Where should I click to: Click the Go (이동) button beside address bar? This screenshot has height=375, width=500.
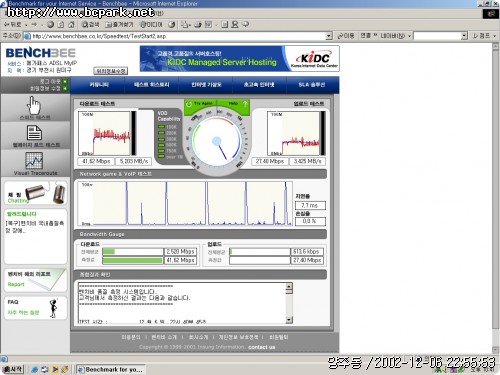tap(346, 36)
